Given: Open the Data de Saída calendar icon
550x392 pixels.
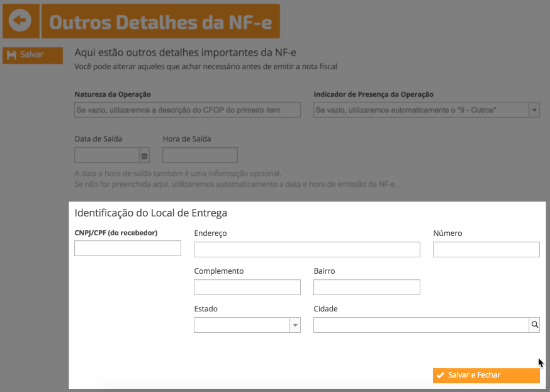Looking at the screenshot, I should pyautogui.click(x=144, y=156).
